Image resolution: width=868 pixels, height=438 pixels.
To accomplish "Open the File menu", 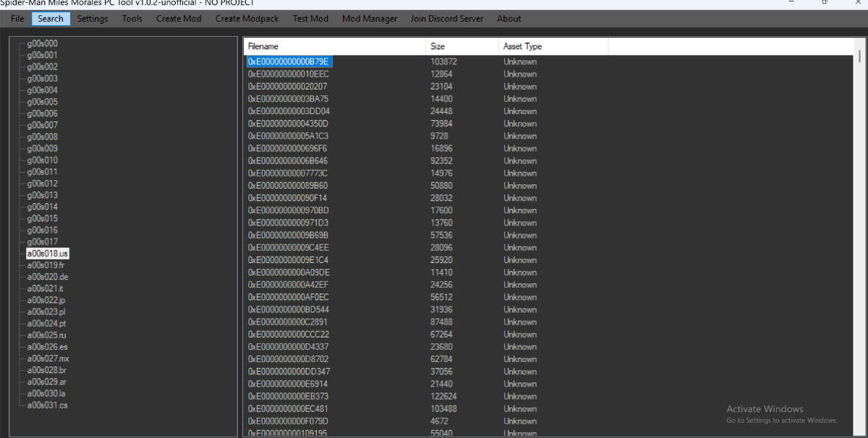I will (x=17, y=19).
